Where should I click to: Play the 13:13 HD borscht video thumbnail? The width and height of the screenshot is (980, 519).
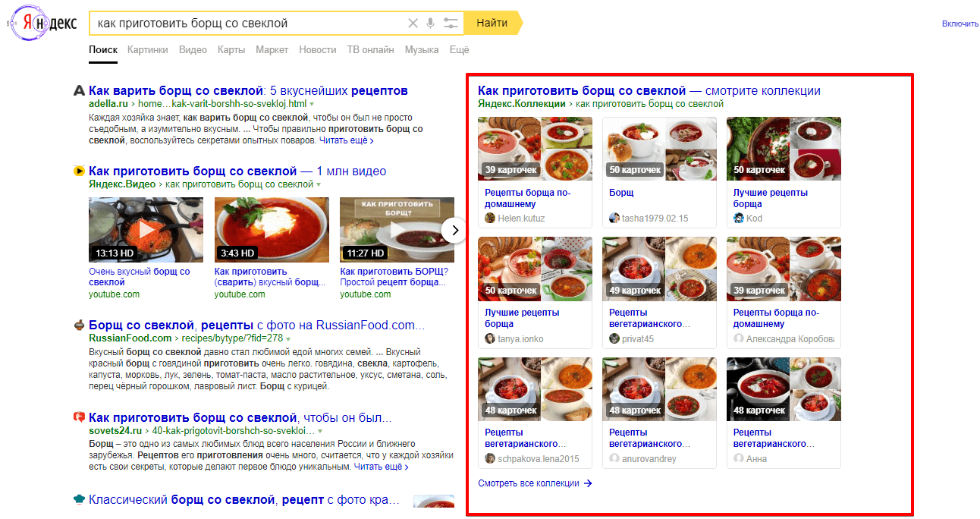tap(146, 230)
